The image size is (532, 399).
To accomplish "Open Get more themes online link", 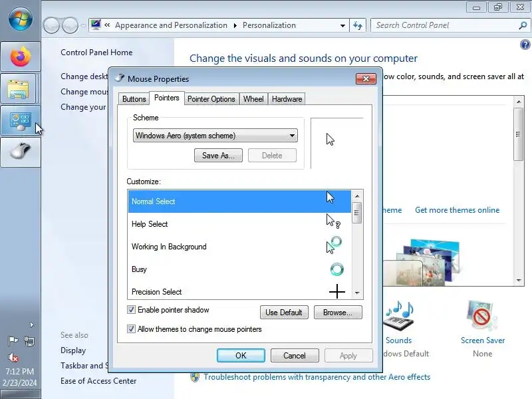I will pos(457,210).
